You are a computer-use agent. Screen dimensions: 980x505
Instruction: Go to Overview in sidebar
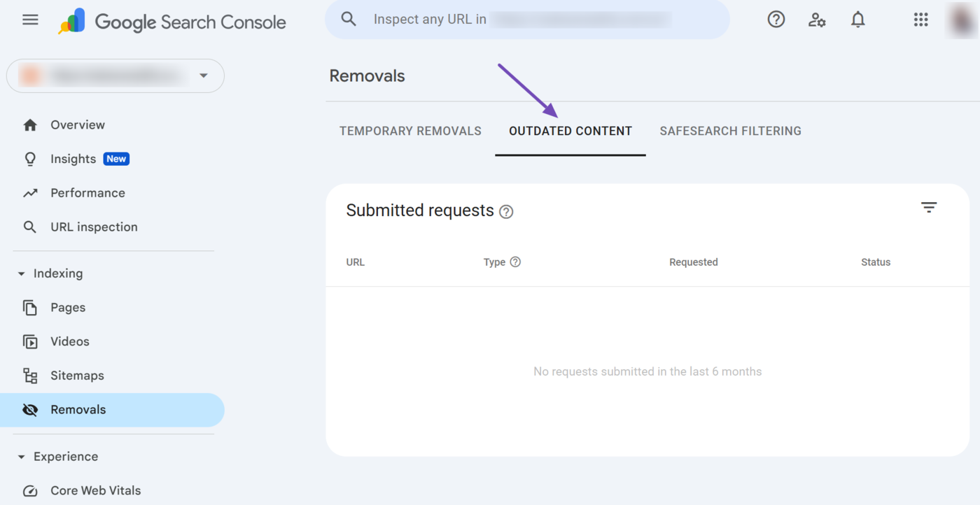(77, 125)
